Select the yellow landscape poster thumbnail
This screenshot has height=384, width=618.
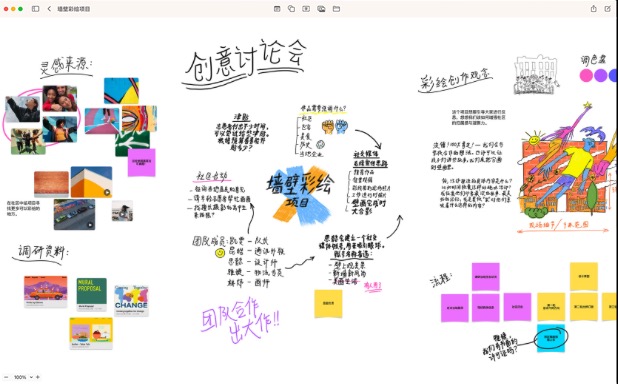(x=91, y=334)
